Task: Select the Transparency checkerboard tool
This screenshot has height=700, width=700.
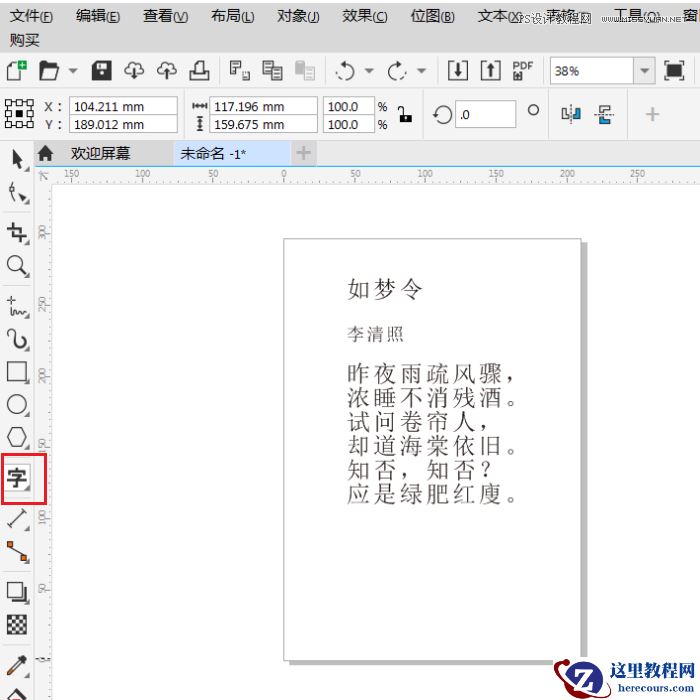Action: pyautogui.click(x=17, y=625)
